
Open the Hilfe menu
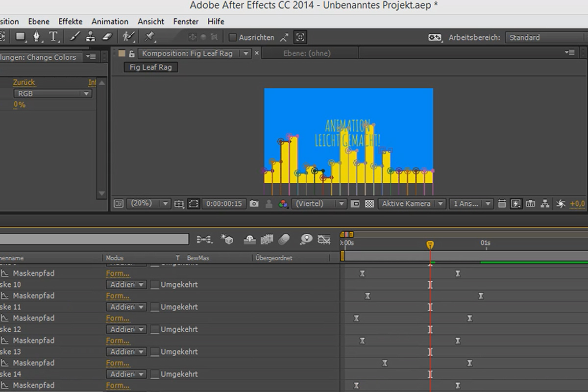pos(216,22)
